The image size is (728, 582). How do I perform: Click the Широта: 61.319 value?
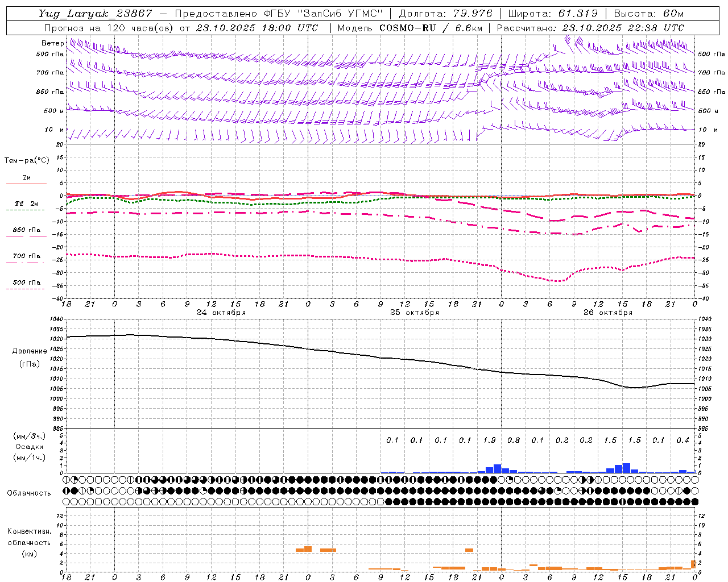click(553, 14)
